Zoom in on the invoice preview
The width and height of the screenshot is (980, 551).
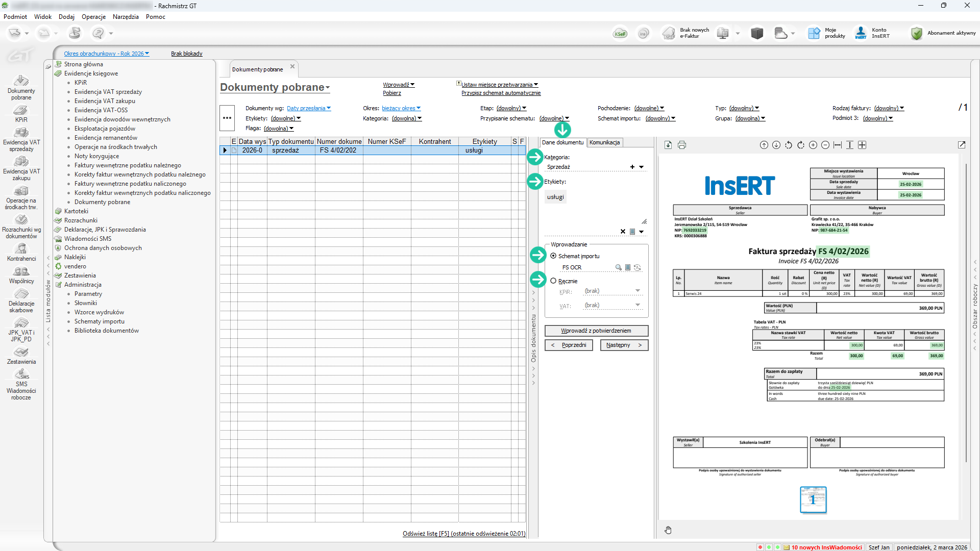pos(813,145)
